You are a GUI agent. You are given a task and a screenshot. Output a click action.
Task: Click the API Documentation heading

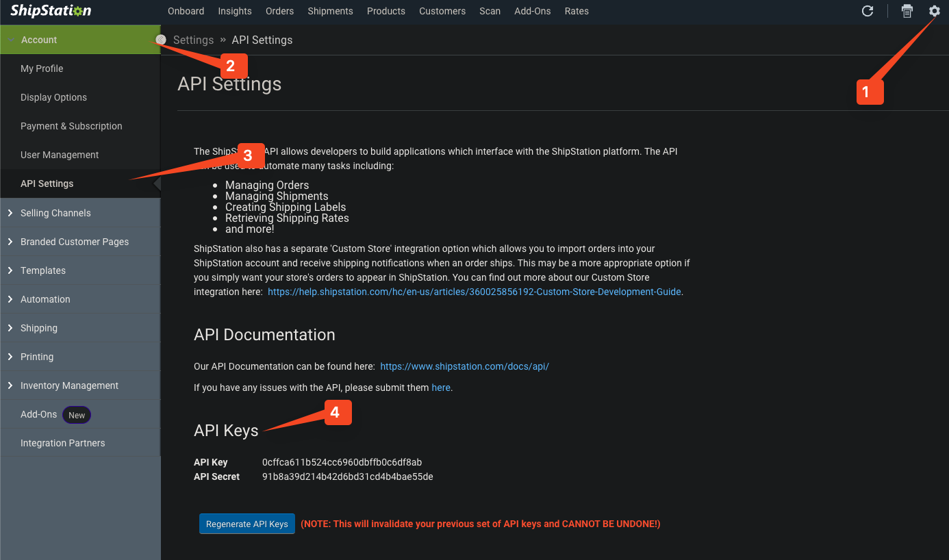coord(264,335)
